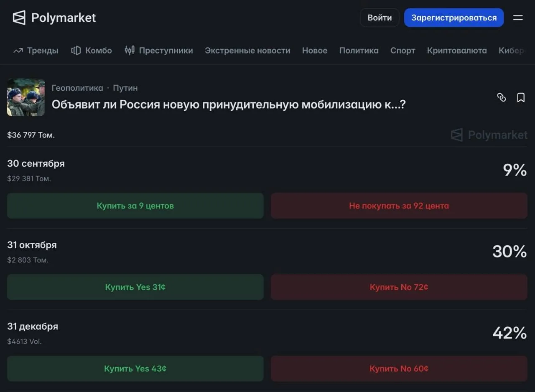Click the trending arrow icon beside Тренды
This screenshot has height=392, width=535.
(x=18, y=51)
